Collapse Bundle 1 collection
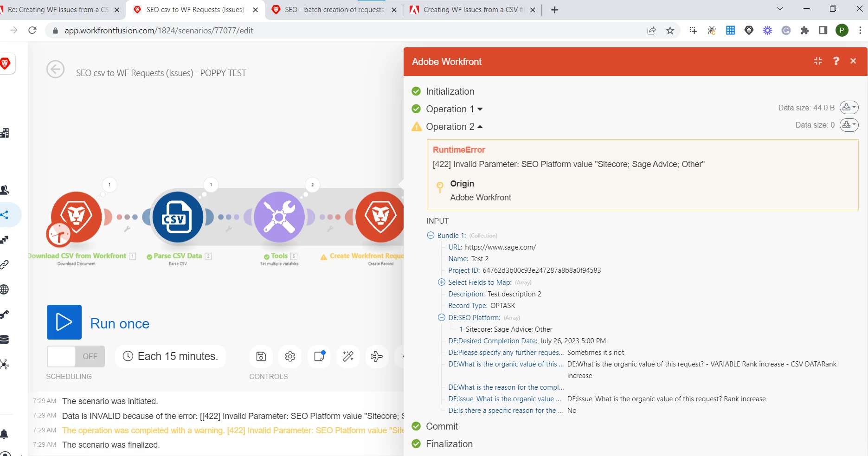Viewport: 868px width, 456px height. pyautogui.click(x=431, y=235)
